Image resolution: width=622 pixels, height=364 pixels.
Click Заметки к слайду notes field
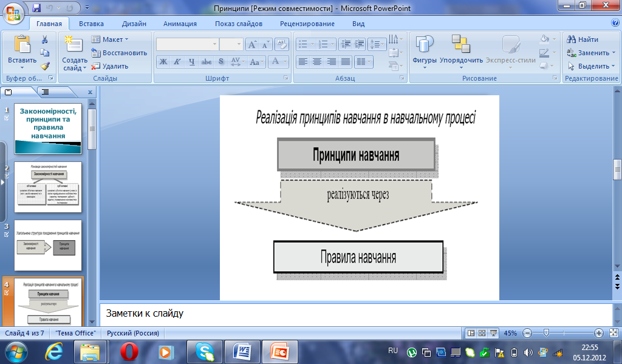[x=356, y=315]
